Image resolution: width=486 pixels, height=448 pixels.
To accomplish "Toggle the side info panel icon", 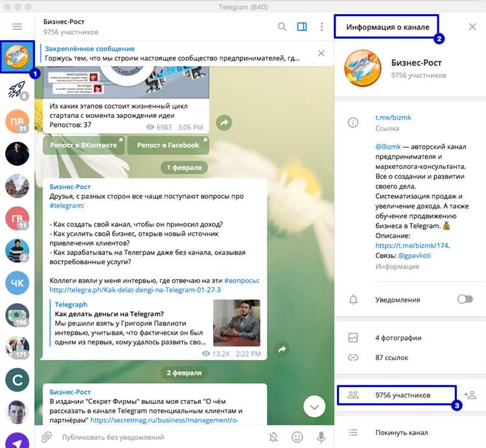I will (x=302, y=27).
